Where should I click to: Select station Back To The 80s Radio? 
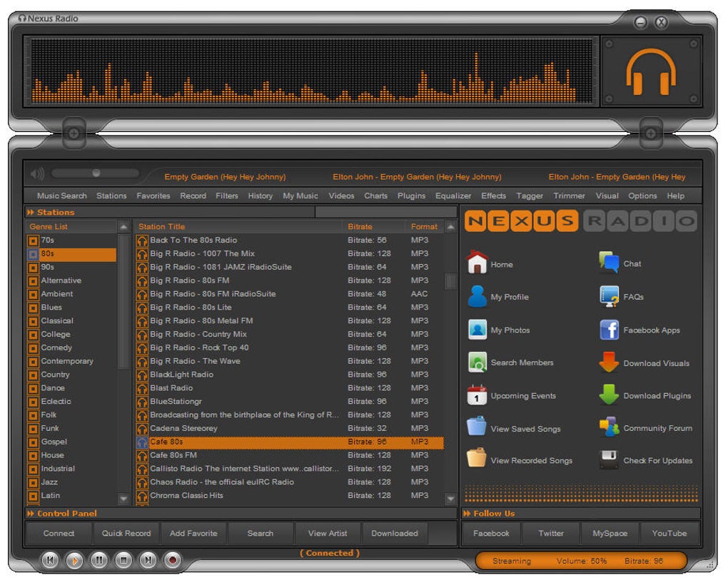coord(290,240)
